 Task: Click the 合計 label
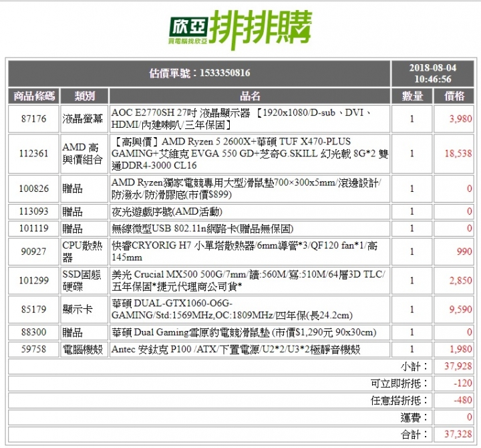pyautogui.click(x=414, y=435)
